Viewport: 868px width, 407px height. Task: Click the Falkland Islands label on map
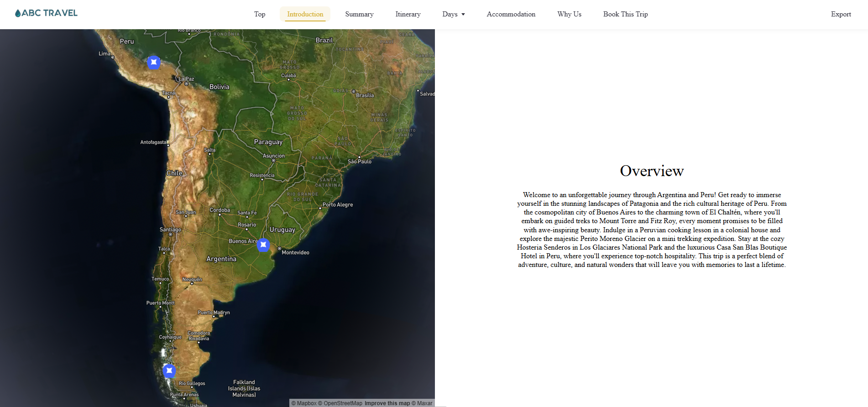(244, 388)
